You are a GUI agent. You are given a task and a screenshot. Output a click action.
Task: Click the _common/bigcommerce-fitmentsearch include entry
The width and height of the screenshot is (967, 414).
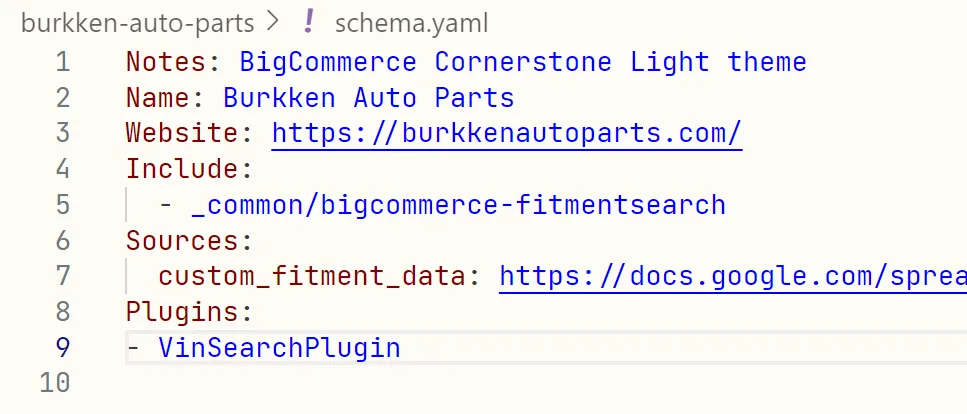pos(457,205)
